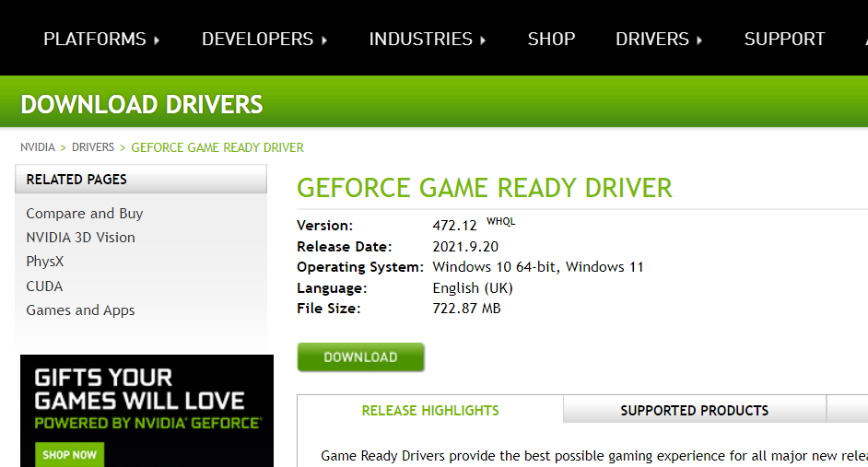Click the Gifts Your Games Will Love banner
Screen dimensions: 868x467
[x=147, y=396]
